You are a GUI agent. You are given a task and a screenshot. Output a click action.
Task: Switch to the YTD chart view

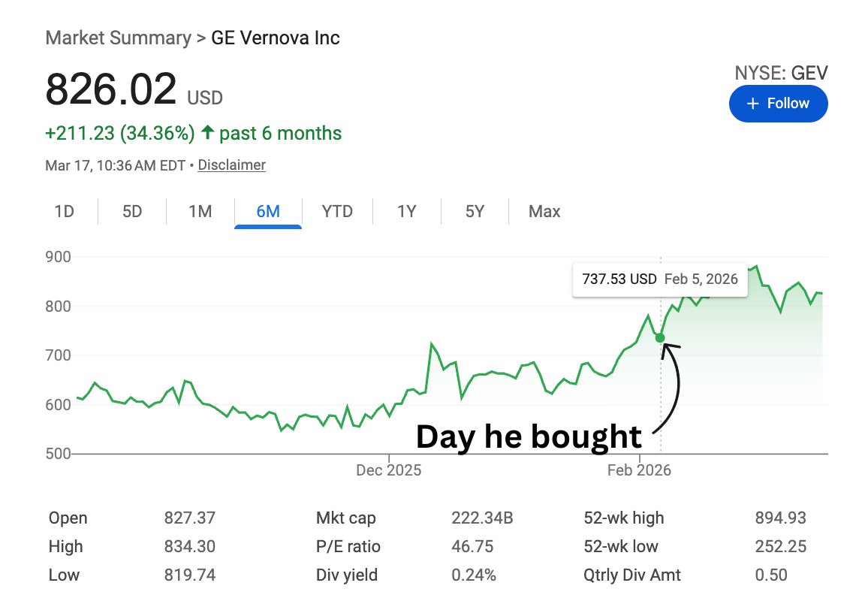pos(337,212)
